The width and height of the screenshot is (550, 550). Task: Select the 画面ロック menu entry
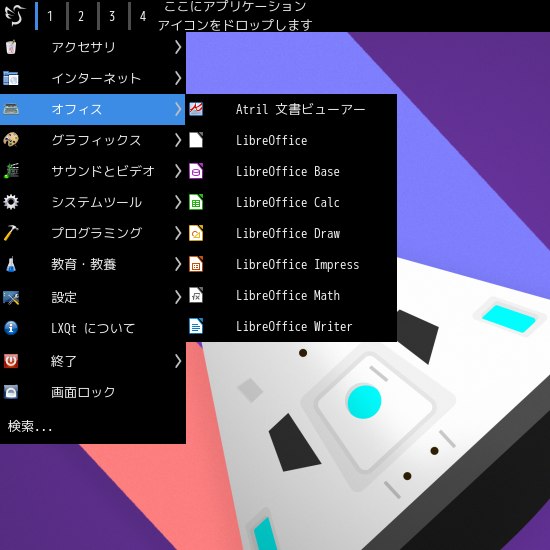pos(93,392)
